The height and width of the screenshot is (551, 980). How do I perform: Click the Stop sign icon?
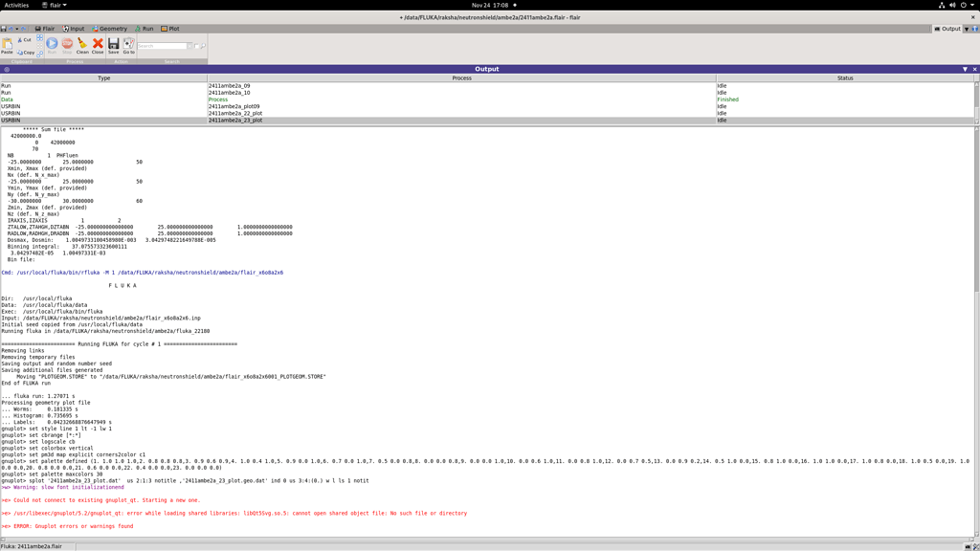click(x=67, y=43)
